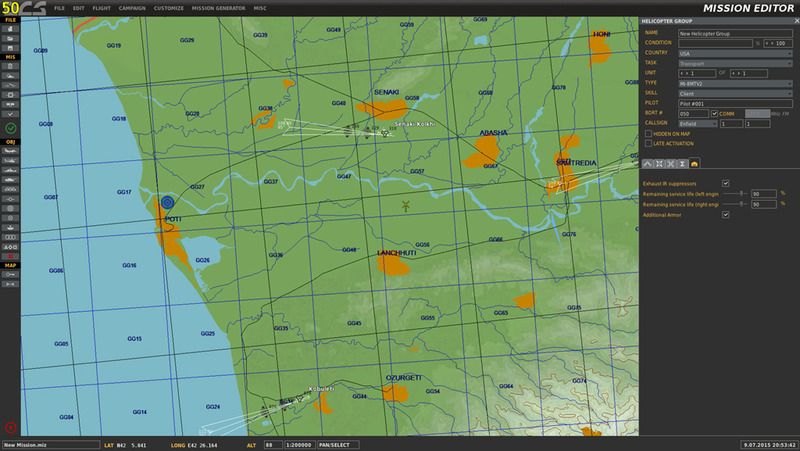
Task: Enable the Hidden on Map checkbox
Action: pos(648,133)
